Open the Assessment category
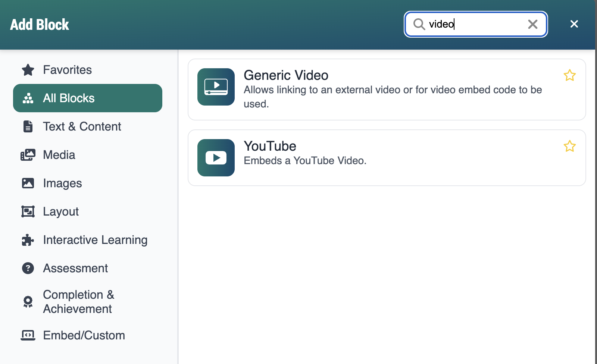This screenshot has width=597, height=364. coord(88,268)
